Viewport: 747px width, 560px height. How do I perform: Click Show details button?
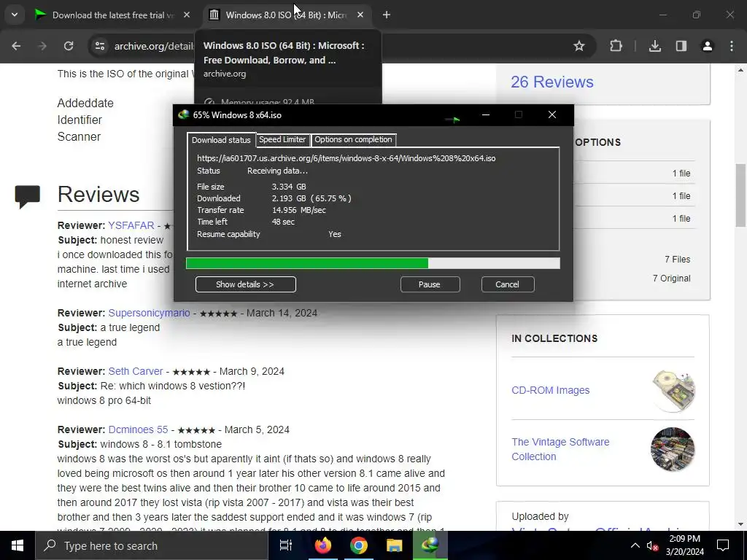pos(245,284)
